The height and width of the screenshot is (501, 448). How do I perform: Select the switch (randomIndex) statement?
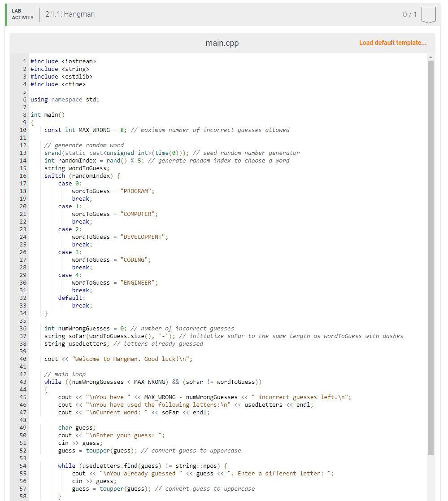tap(81, 176)
